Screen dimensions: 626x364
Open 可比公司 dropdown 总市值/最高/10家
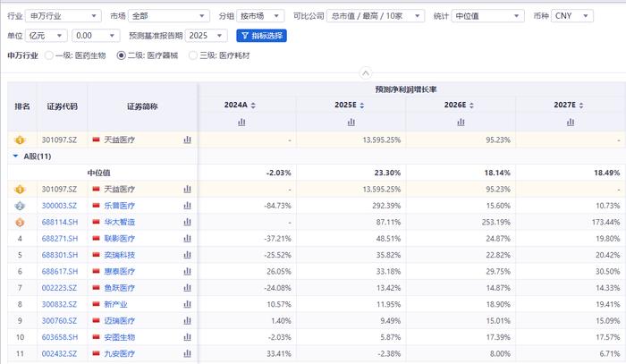[376, 16]
